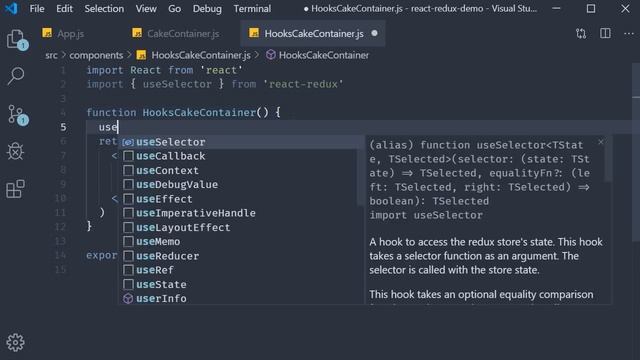
Task: Click the icon beside useState suggestion
Action: [128, 284]
